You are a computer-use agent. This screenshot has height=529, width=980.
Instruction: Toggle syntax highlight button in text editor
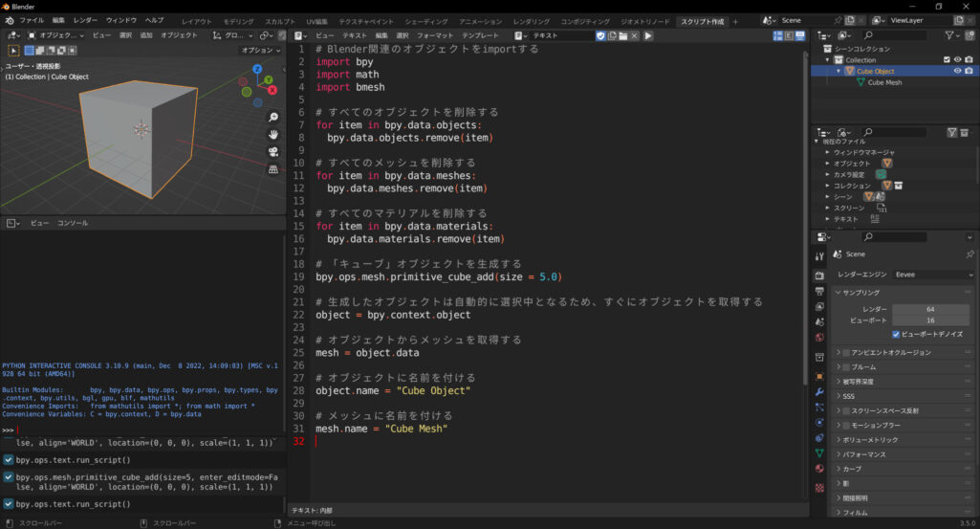click(x=800, y=35)
